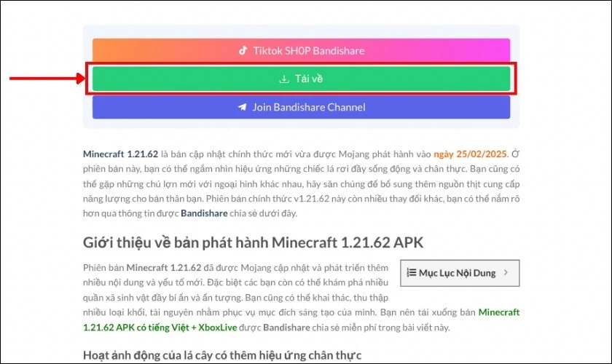Screen dimensions: 612x364
Task: Open the Mục Lục Nội Dung box
Action: pos(459,273)
